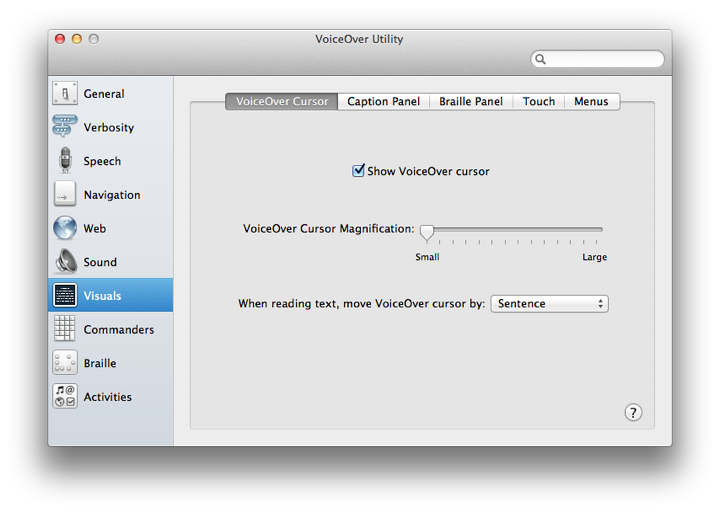This screenshot has height=513, width=720.
Task: Choose the Activities label in sidebar
Action: coord(107,397)
